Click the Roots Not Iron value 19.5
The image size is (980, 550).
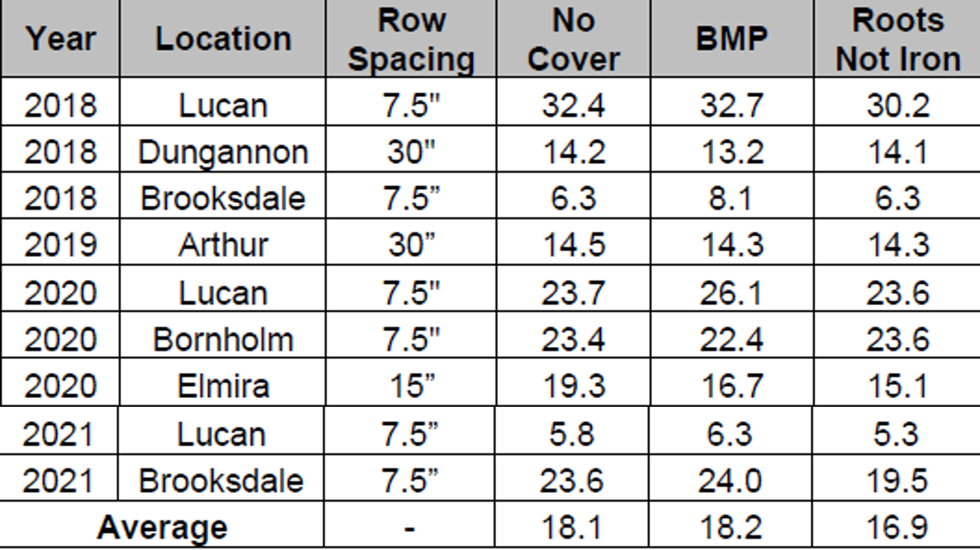tap(896, 480)
